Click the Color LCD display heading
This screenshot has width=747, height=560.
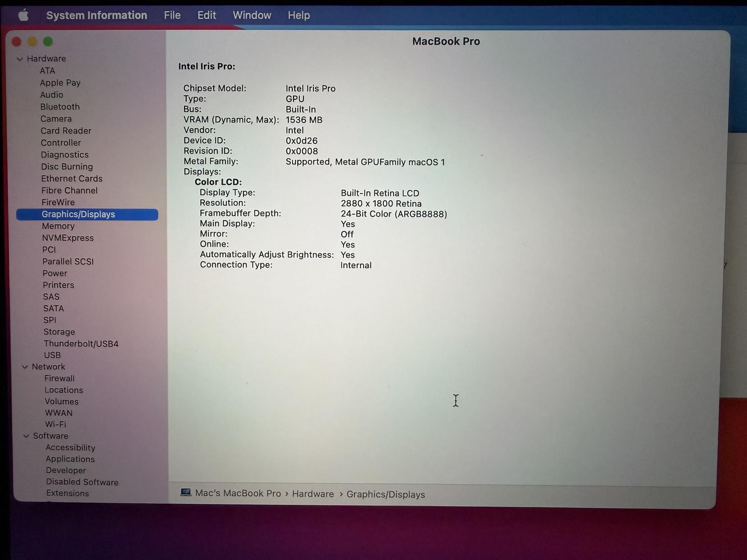(218, 182)
